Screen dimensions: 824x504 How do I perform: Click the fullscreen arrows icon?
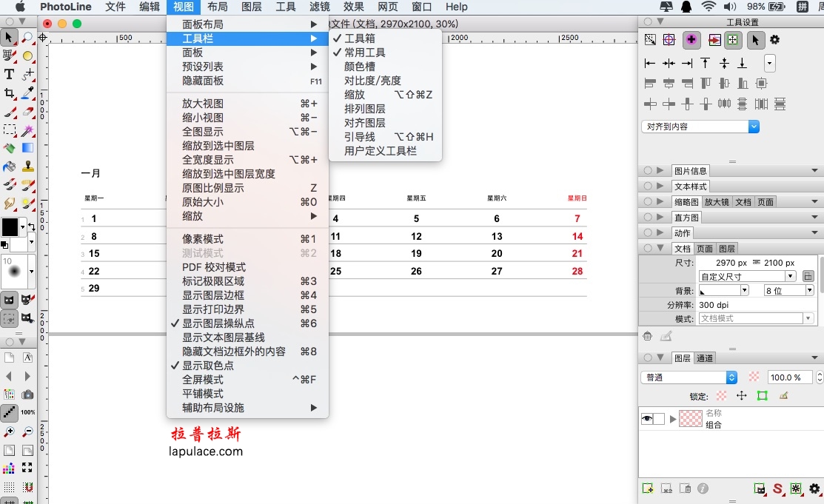pyautogui.click(x=28, y=468)
